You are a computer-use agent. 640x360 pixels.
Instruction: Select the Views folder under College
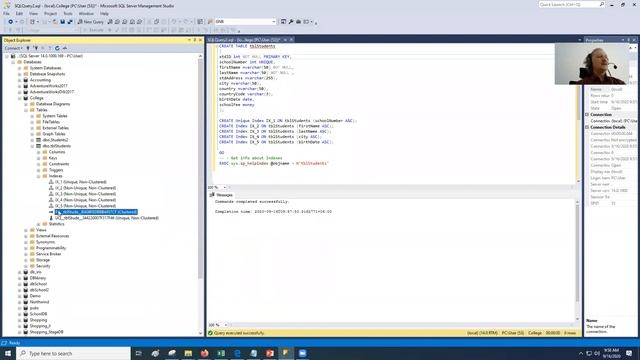[41, 230]
